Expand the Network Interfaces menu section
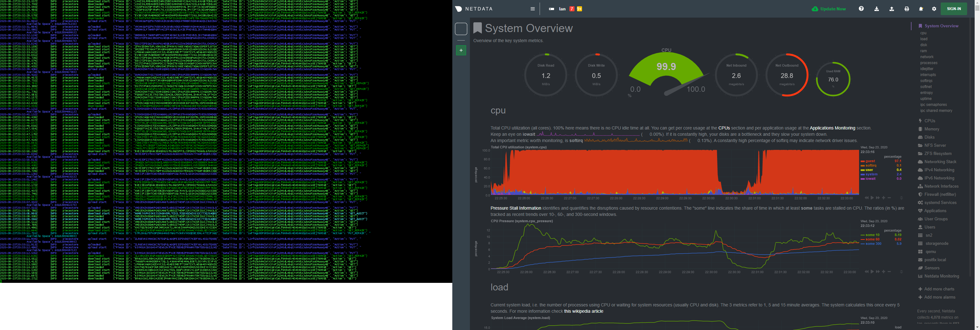980x330 pixels. click(941, 186)
